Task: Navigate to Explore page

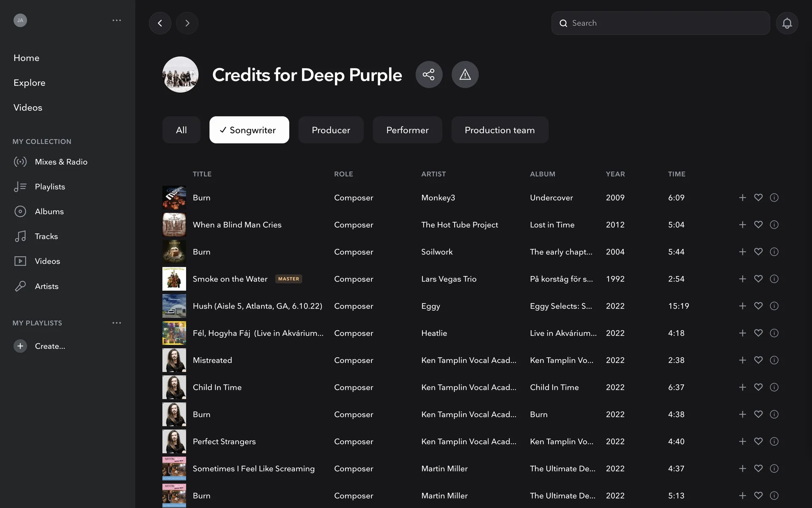Action: pyautogui.click(x=29, y=83)
